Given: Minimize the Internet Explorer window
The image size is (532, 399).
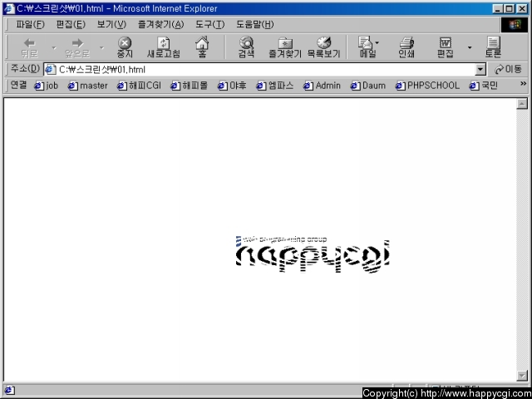Looking at the screenshot, I should click(x=498, y=8).
